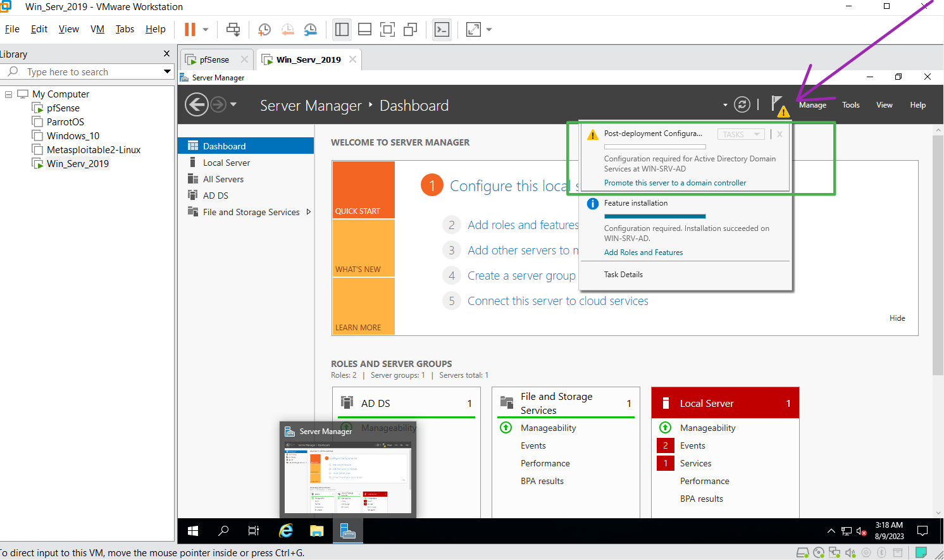This screenshot has width=944, height=560.
Task: Select All Servers in sidebar
Action: pyautogui.click(x=223, y=179)
